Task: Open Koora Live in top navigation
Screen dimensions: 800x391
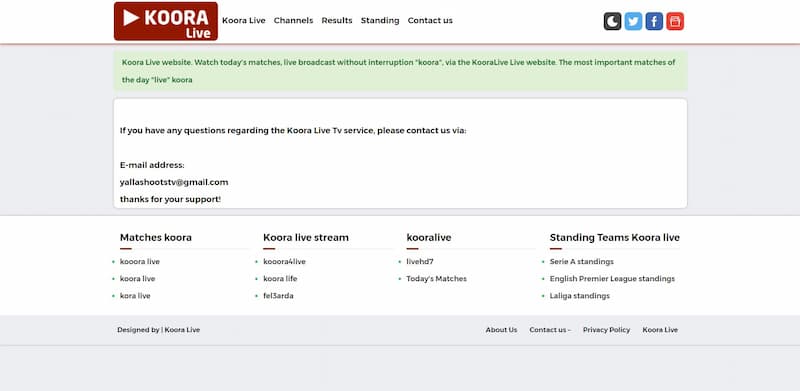Action: coord(244,20)
